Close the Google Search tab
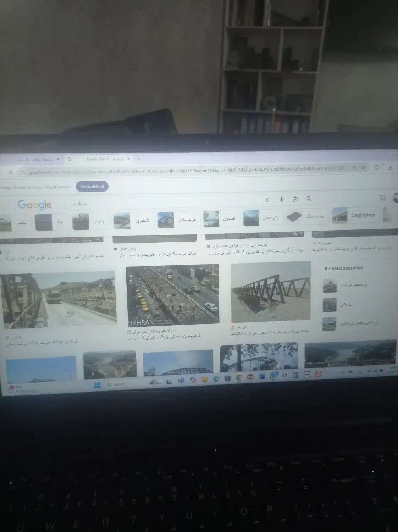This screenshot has height=532, width=398. (x=128, y=159)
